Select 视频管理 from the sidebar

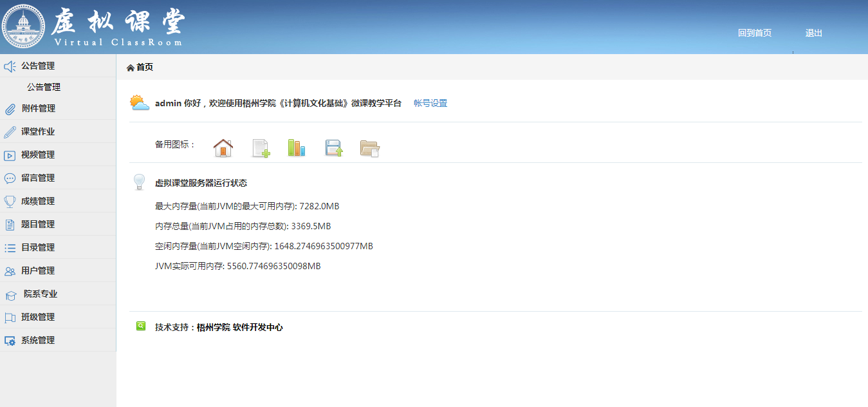pyautogui.click(x=37, y=155)
